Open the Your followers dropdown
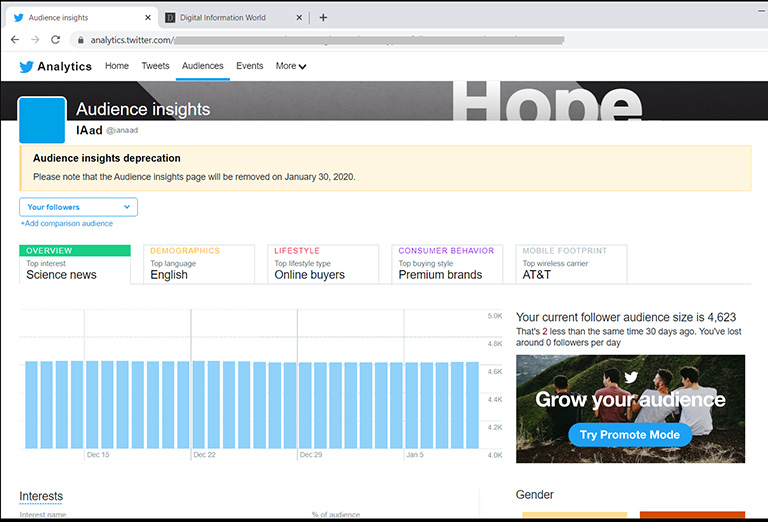 (x=78, y=207)
